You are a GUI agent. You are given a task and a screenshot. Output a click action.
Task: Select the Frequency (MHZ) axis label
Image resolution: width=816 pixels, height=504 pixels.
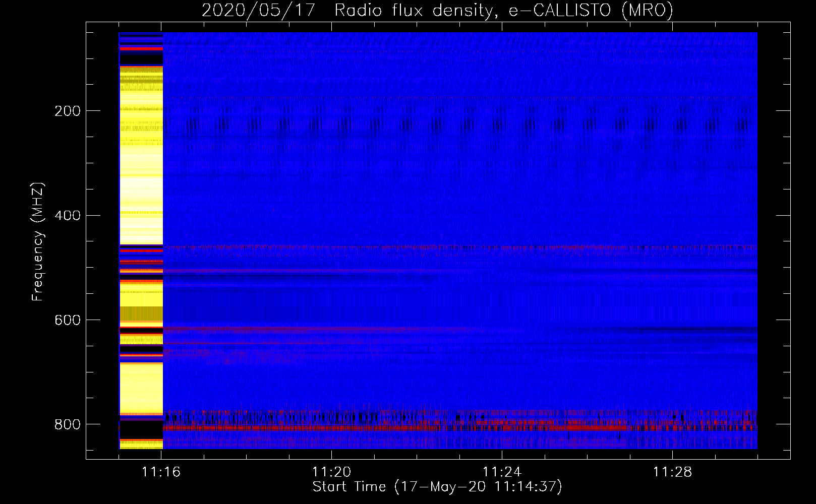37,242
